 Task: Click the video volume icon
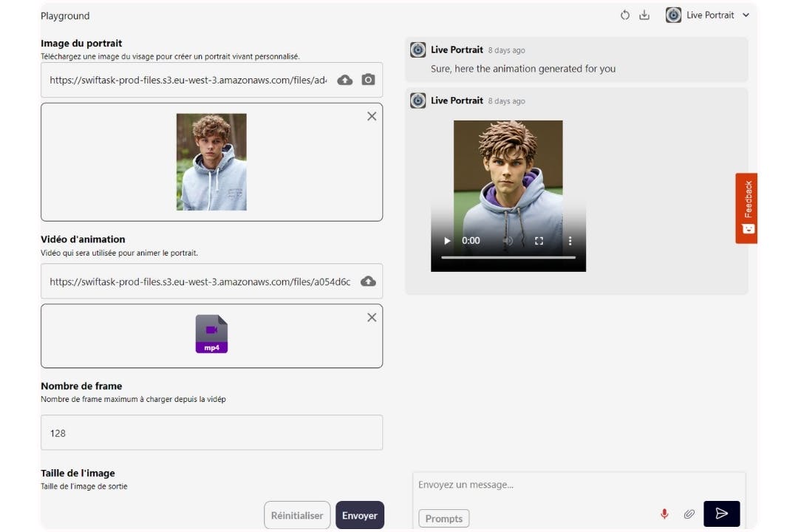click(508, 241)
